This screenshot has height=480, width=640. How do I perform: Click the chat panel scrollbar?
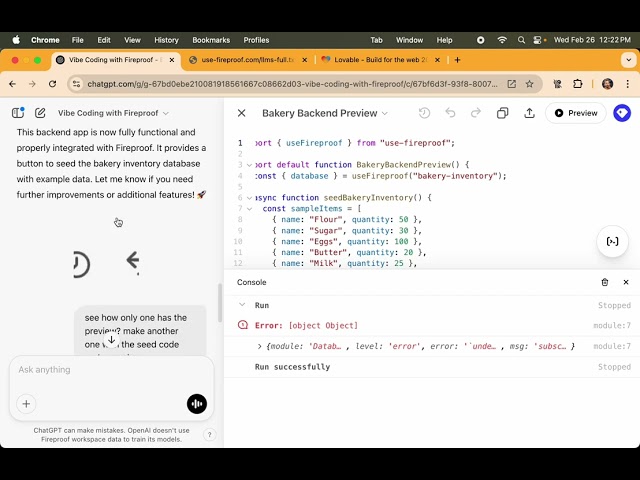click(220, 303)
